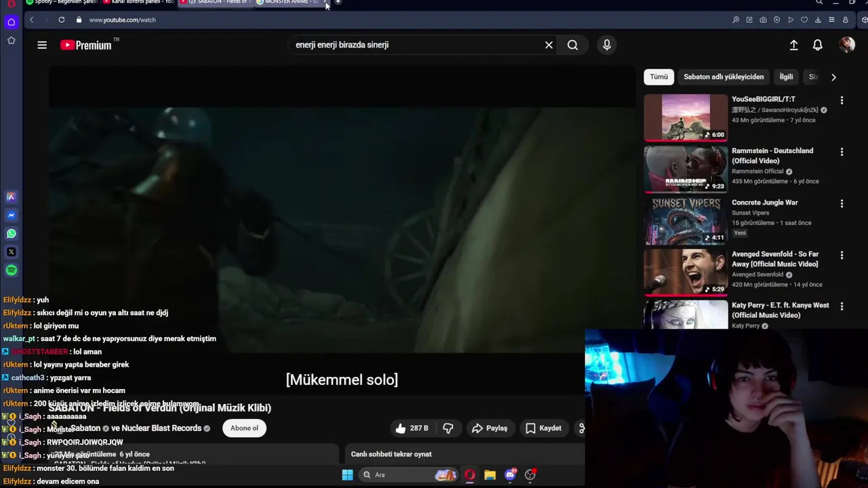Open options menu for Katy Perry E.T.

pos(842,306)
